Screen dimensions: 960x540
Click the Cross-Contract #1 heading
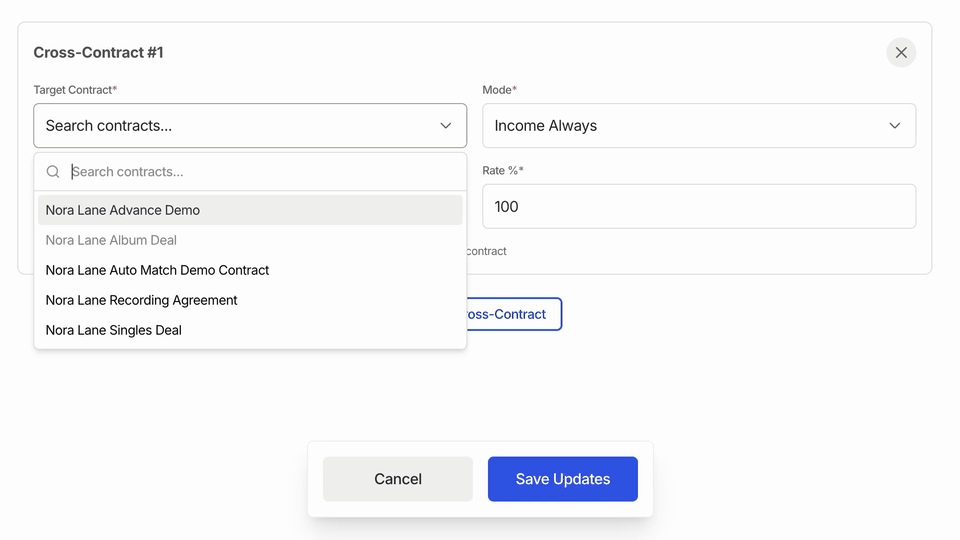coord(99,53)
